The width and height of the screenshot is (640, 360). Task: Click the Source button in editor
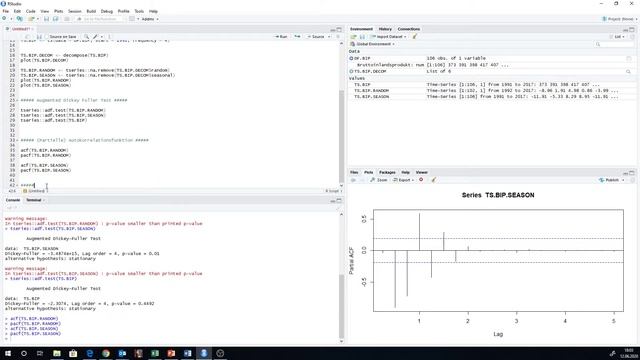click(316, 37)
